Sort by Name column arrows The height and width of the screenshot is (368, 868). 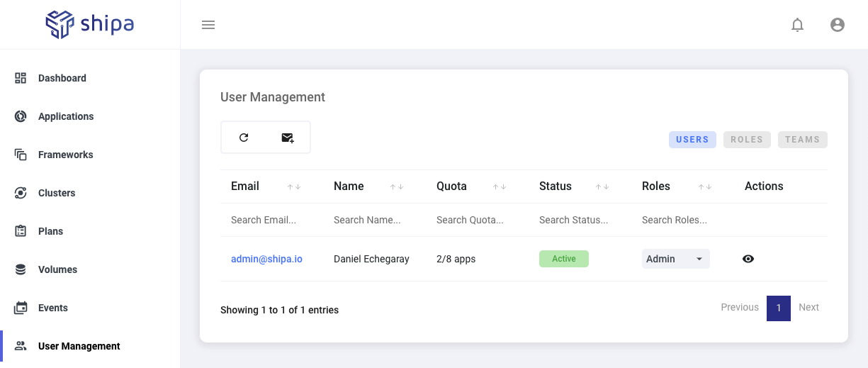coord(397,186)
